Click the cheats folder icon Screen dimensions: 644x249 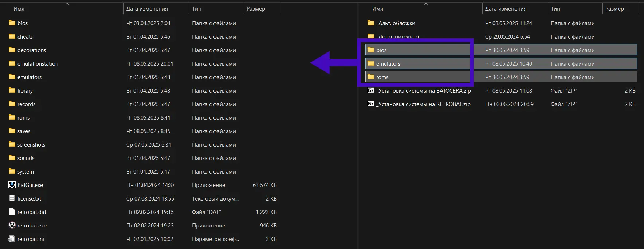pos(12,36)
